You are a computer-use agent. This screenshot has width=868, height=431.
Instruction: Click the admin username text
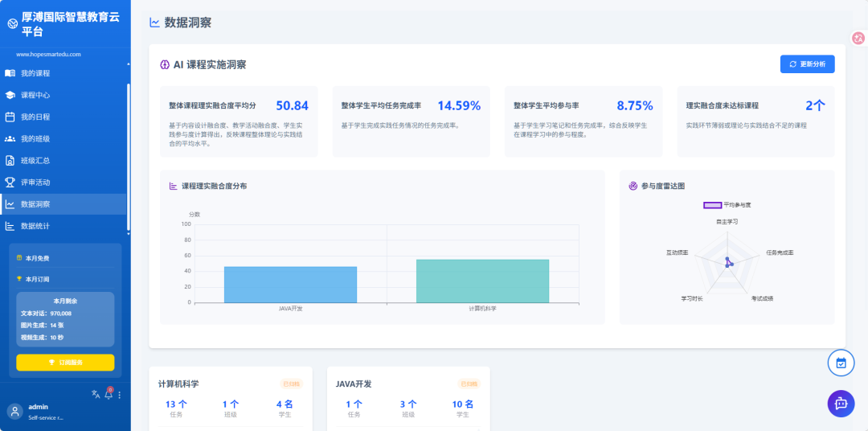pyautogui.click(x=39, y=407)
